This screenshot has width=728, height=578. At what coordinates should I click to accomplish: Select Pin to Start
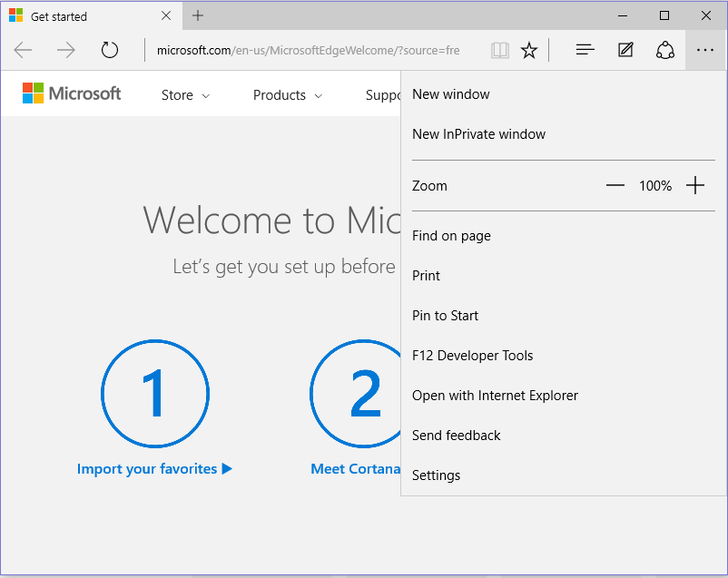point(445,315)
